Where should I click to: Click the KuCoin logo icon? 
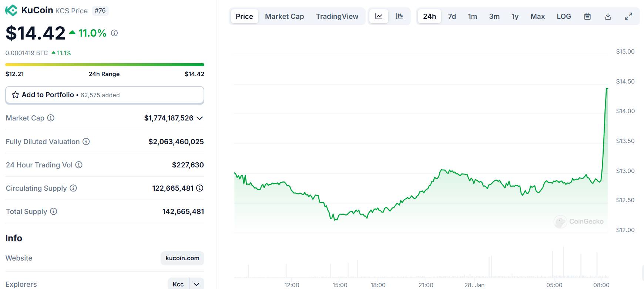tap(11, 10)
